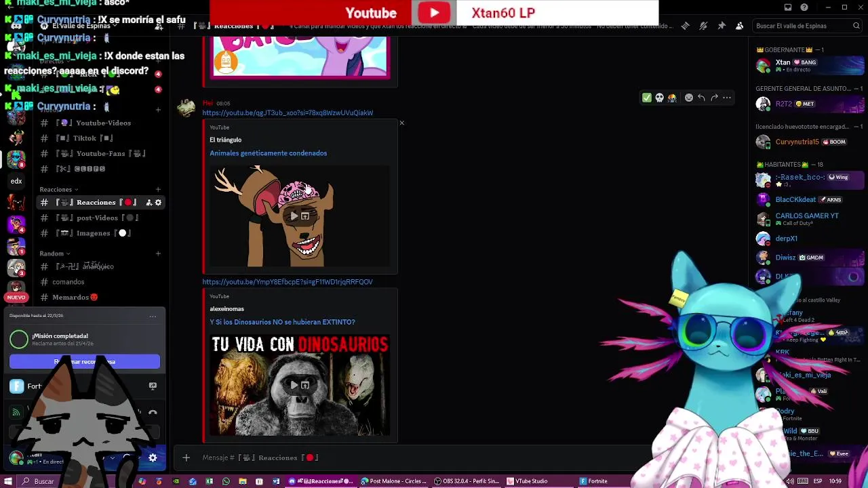Forward the message with the forward arrow

click(x=714, y=98)
